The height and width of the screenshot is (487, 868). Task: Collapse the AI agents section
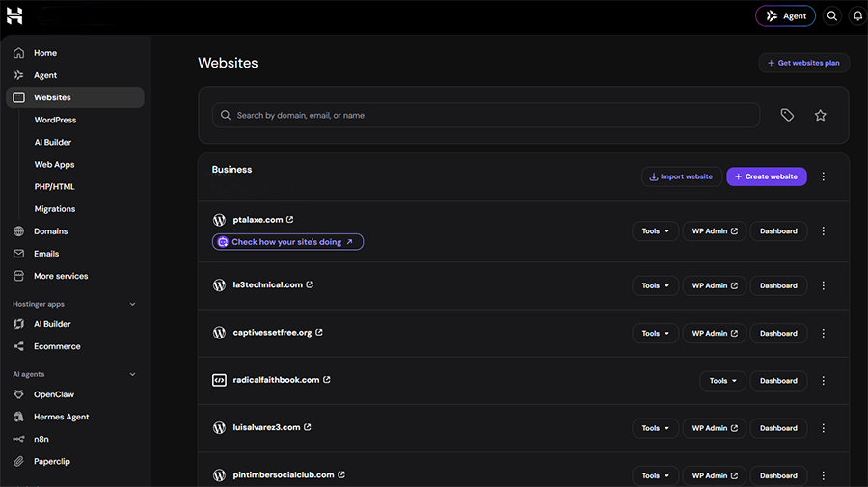132,374
